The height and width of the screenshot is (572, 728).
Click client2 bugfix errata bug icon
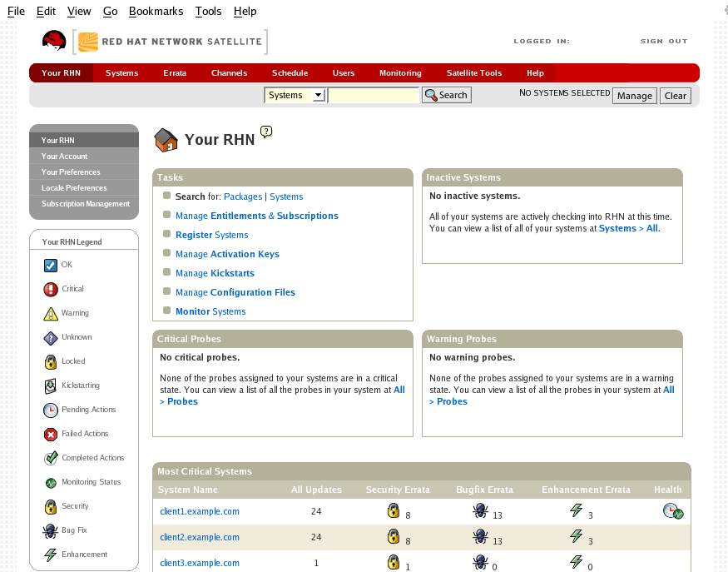pos(480,536)
